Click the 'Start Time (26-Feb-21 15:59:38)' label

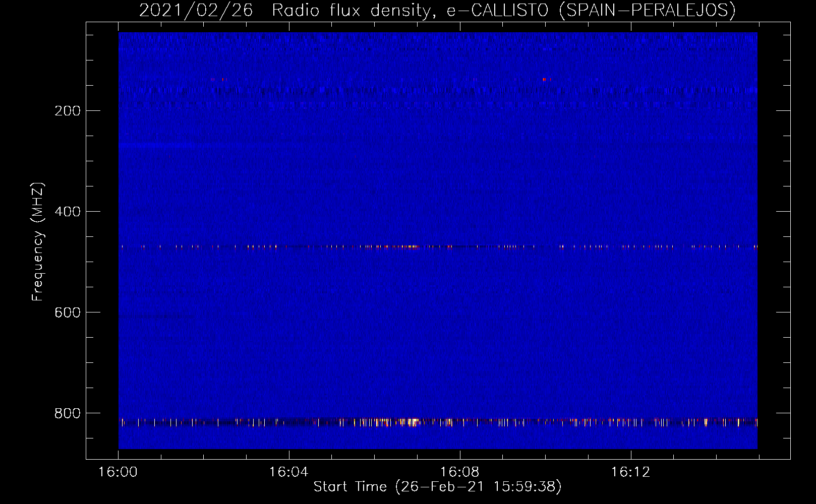pos(437,487)
